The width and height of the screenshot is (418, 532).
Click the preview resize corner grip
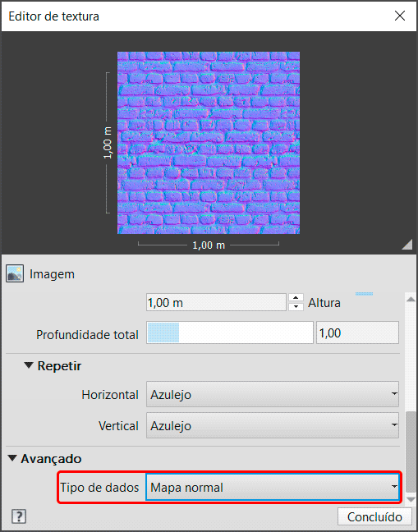[x=407, y=245]
